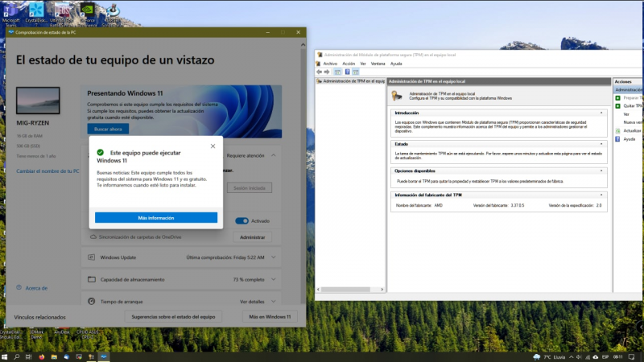This screenshot has height=362, width=644.
Task: Open the network icon in system tray
Action: tap(588, 357)
